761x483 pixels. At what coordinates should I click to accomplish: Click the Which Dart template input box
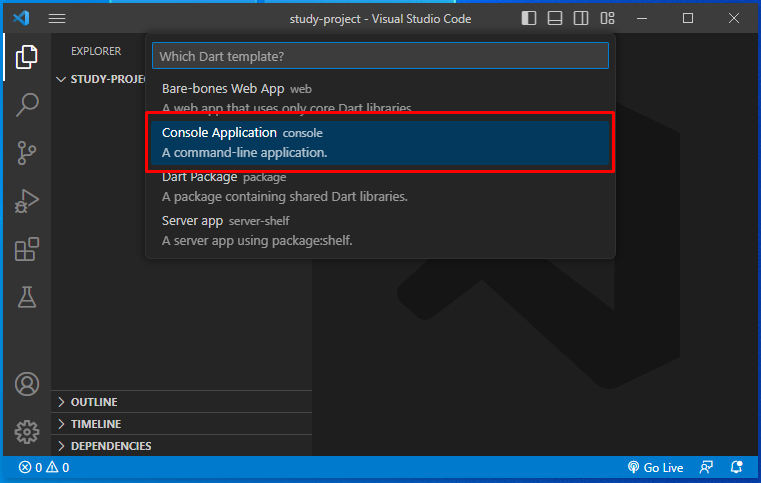(x=380, y=56)
